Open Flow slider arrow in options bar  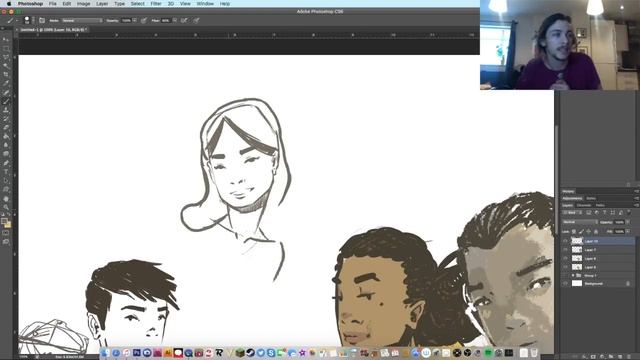pyautogui.click(x=175, y=20)
